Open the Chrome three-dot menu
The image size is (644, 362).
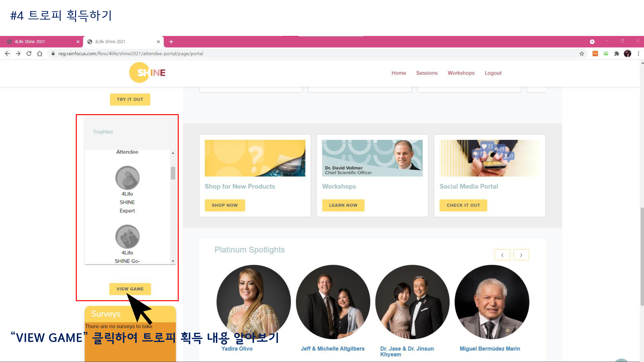[638, 54]
